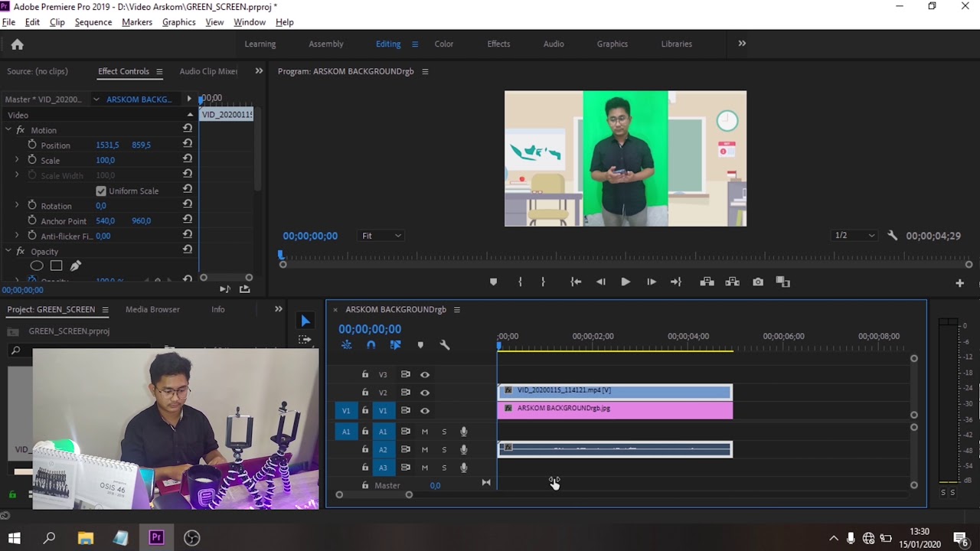
Task: Toggle Snap in timeline
Action: pyautogui.click(x=371, y=345)
